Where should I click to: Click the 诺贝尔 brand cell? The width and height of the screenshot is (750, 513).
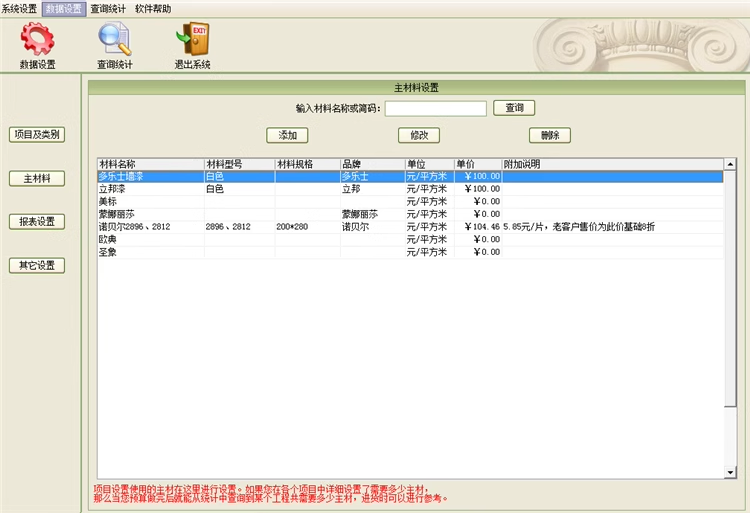click(x=373, y=227)
